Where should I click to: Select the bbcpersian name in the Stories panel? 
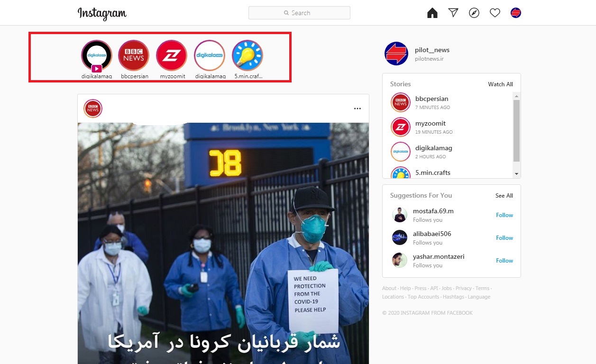coord(432,99)
